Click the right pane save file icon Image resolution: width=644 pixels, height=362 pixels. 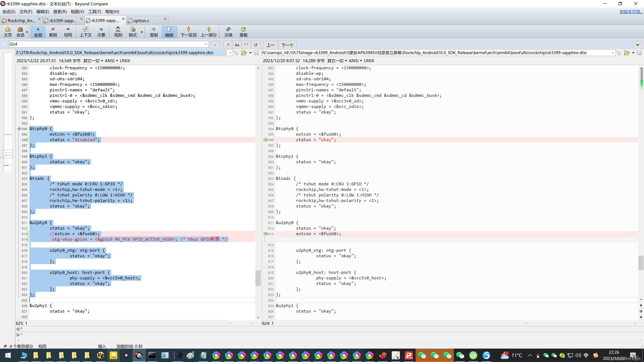[639, 53]
